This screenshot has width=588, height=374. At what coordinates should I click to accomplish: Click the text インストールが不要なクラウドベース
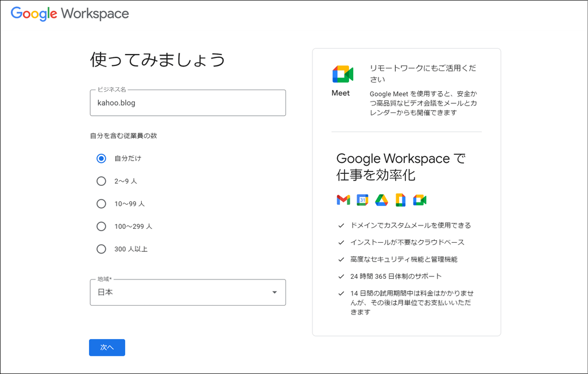point(407,243)
